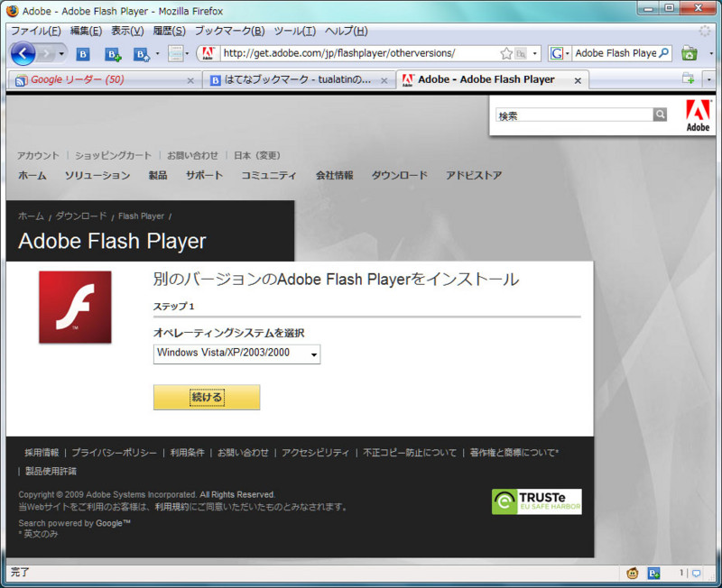Go back with the blue back arrow

23,53
